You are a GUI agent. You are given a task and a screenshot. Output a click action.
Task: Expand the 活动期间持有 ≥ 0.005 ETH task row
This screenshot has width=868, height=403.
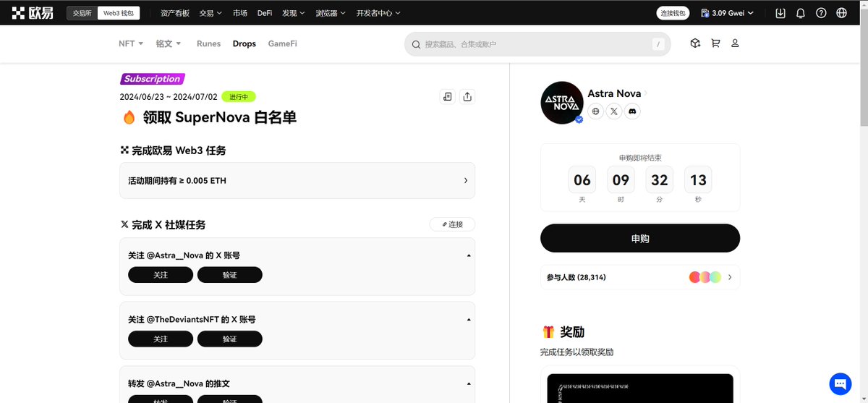[x=297, y=180]
